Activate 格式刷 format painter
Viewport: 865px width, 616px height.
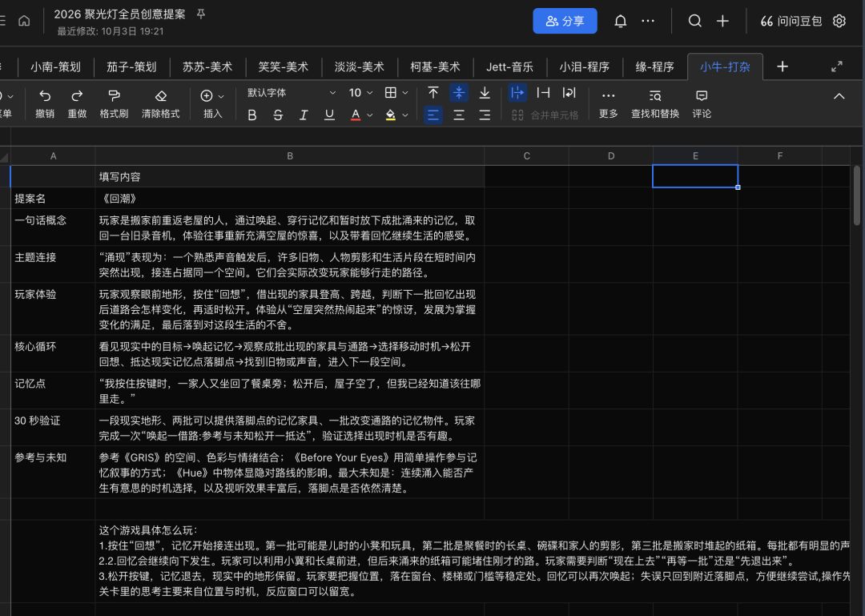[x=114, y=104]
